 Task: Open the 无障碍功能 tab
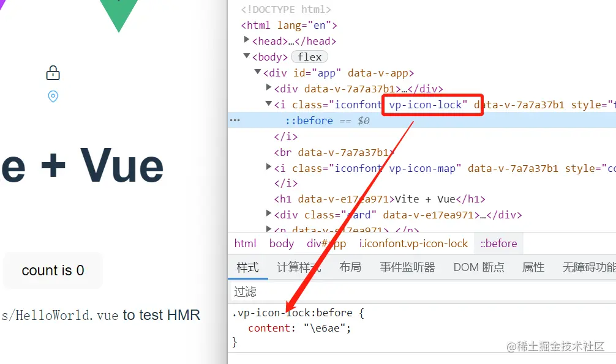pyautogui.click(x=588, y=267)
